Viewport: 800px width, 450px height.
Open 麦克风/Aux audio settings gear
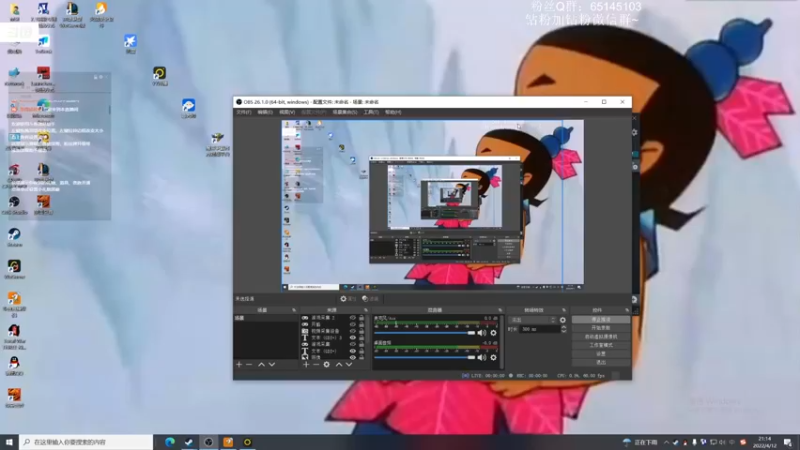tap(493, 333)
